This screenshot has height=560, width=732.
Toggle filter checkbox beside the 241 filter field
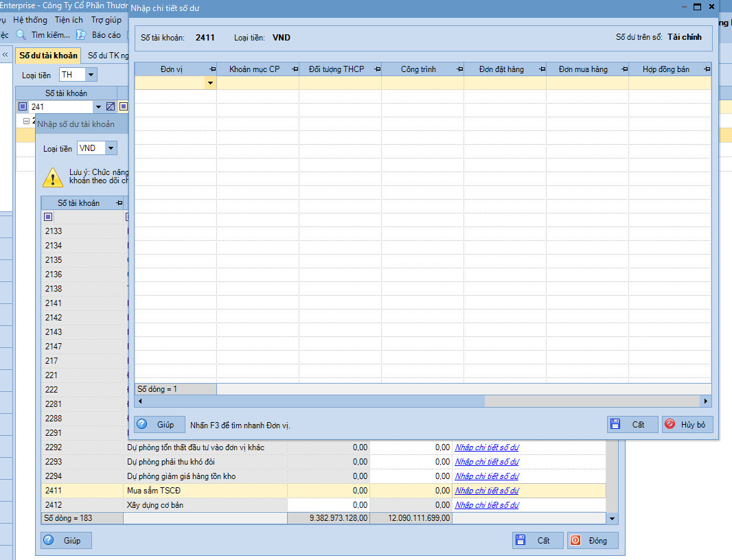[23, 106]
